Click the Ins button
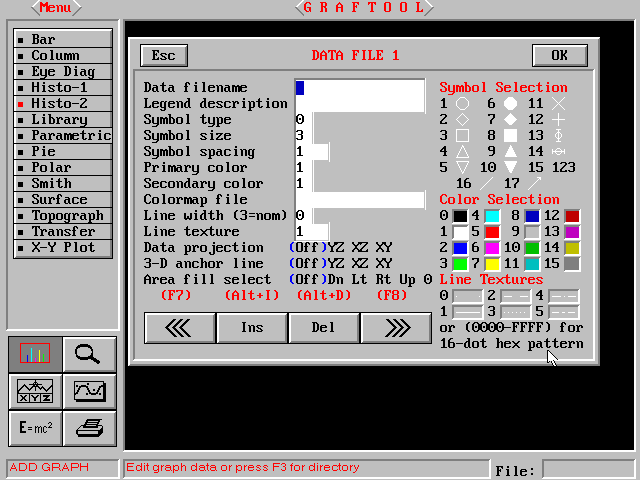 [x=252, y=328]
